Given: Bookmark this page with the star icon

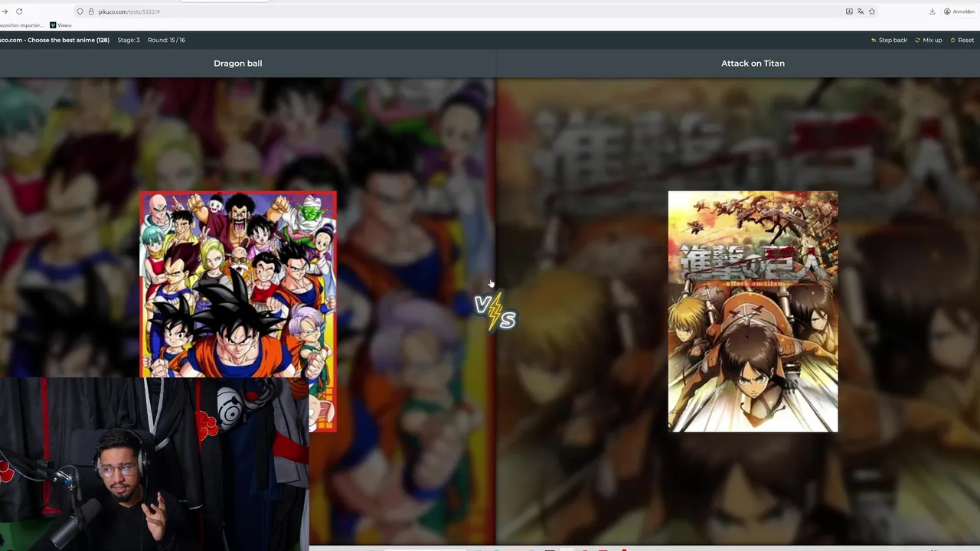Looking at the screenshot, I should tap(872, 11).
